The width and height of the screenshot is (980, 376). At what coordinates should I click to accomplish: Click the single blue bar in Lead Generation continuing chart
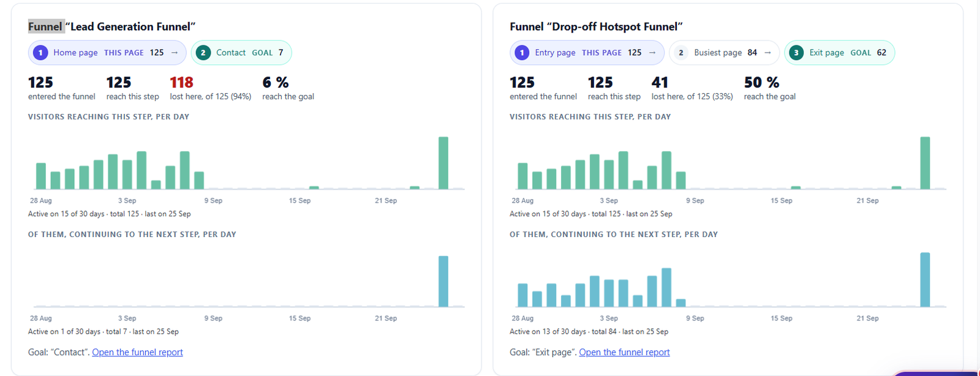pos(443,281)
